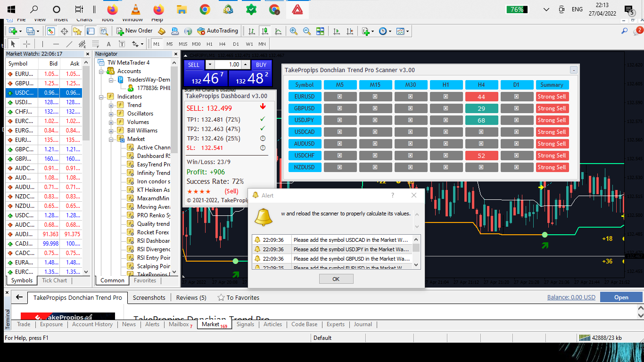Toggle the Navigator window star-folder icon
Image resolution: width=644 pixels, height=362 pixels.
[77, 31]
